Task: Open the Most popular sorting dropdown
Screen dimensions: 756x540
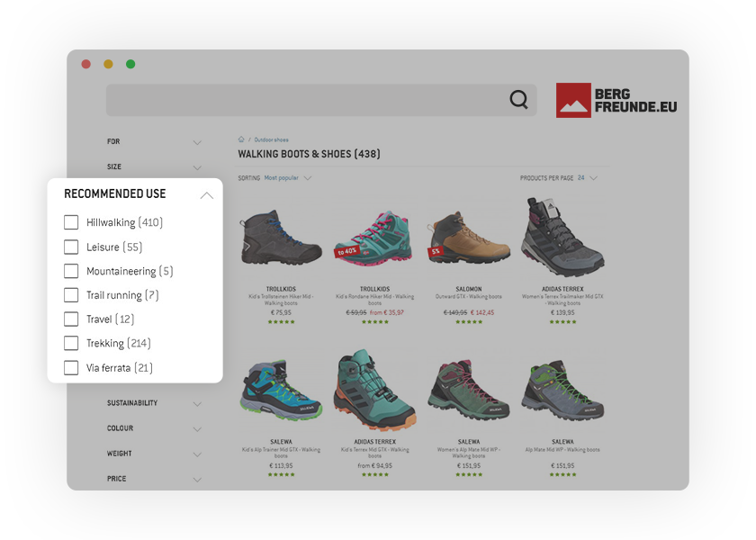Action: click(288, 178)
